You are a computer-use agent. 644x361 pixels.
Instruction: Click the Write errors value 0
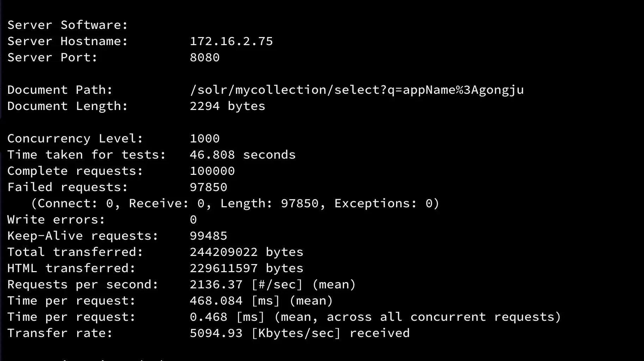coord(193,220)
